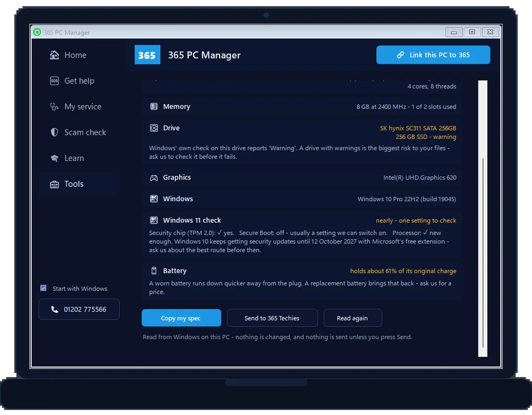The image size is (532, 415).
Task: Click the phone icon beside 01202 775566
Action: (x=55, y=309)
